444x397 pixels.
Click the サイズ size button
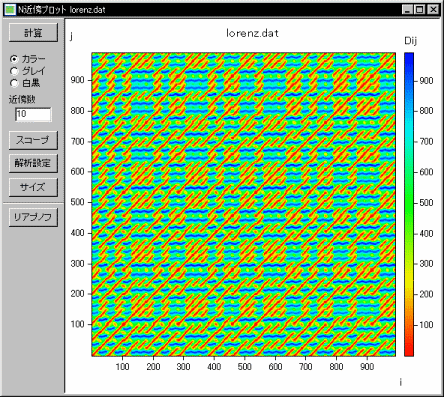(x=33, y=187)
